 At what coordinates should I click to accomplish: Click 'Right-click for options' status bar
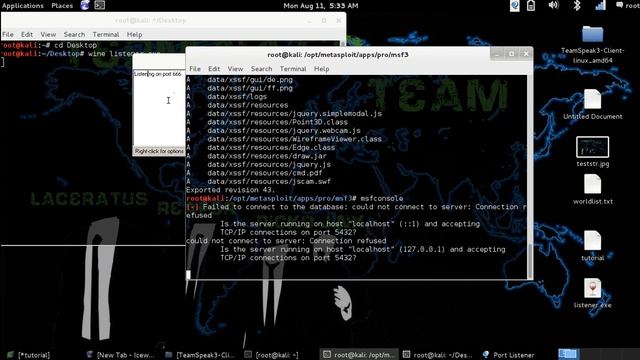(x=159, y=151)
